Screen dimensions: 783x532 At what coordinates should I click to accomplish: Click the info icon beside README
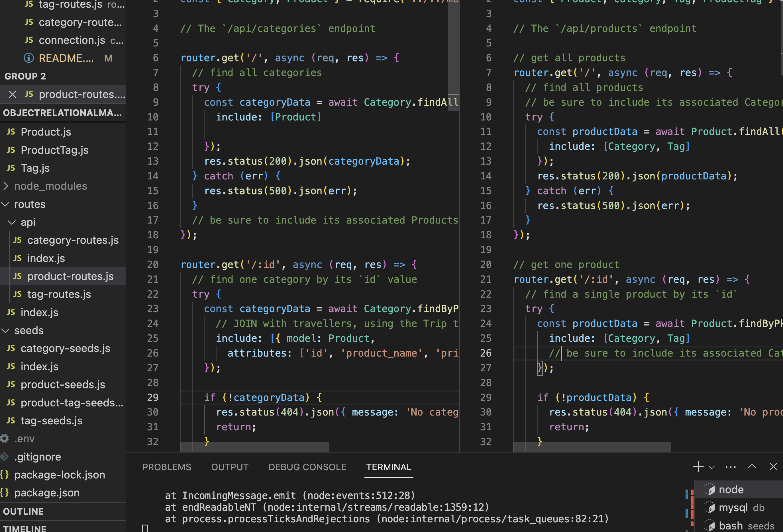[28, 58]
